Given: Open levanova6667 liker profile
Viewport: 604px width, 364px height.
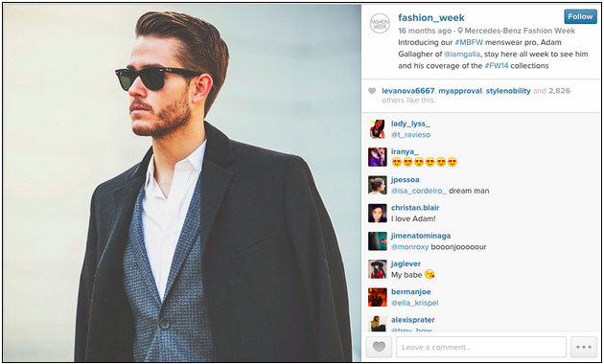Looking at the screenshot, I should [407, 91].
